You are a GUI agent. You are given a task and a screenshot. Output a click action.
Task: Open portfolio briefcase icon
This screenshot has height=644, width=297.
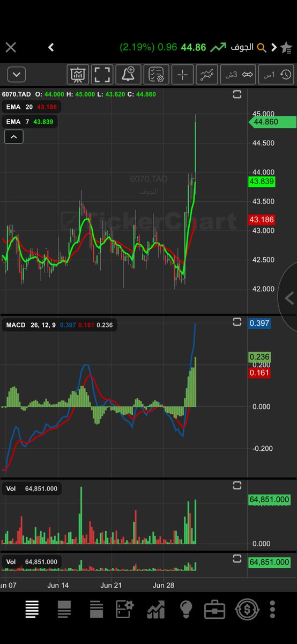click(x=214, y=609)
